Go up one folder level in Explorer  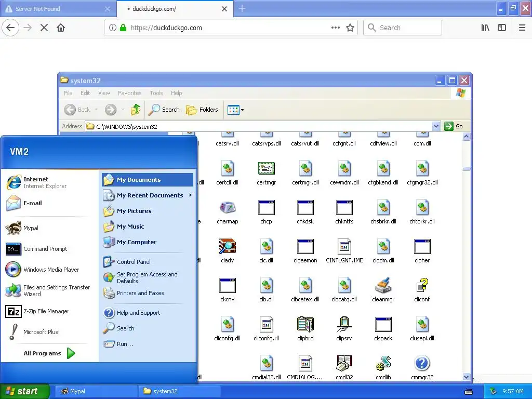(136, 110)
